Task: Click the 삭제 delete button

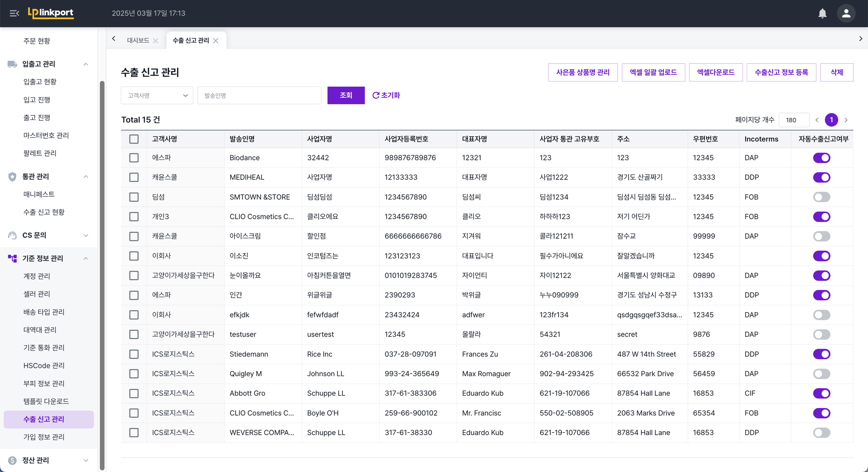Action: [x=837, y=73]
